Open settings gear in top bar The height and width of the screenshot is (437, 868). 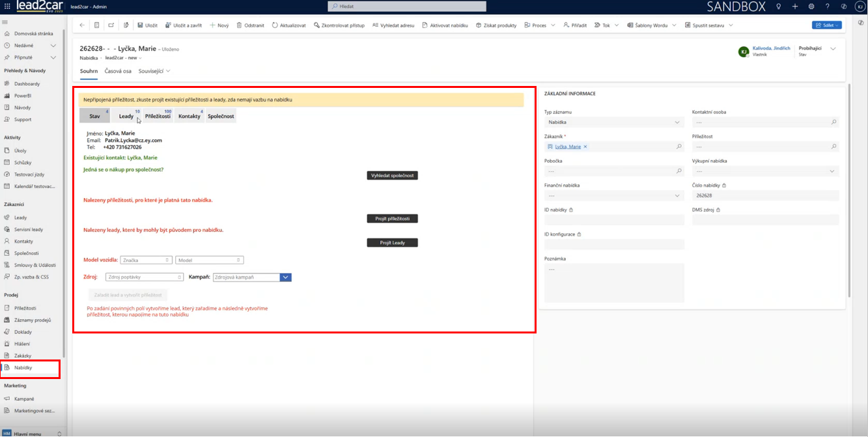coord(811,7)
